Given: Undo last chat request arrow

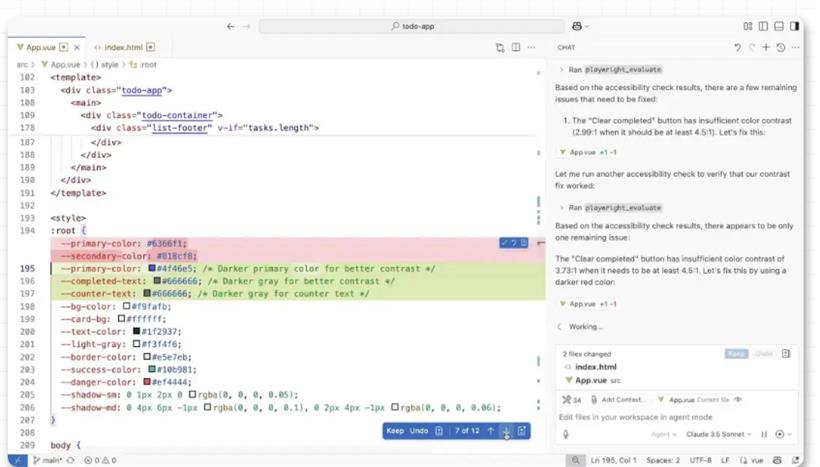Looking at the screenshot, I should click(737, 48).
